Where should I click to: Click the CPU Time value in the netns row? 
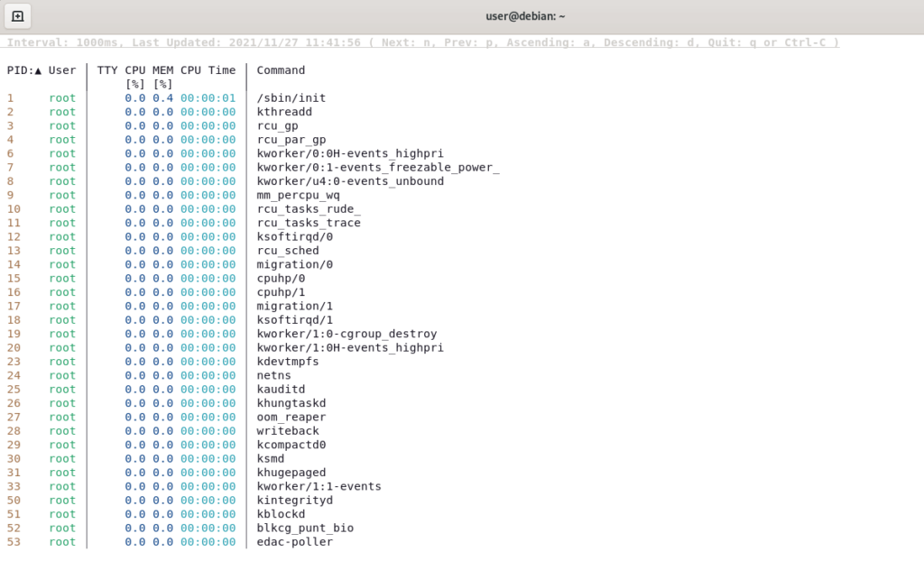208,375
